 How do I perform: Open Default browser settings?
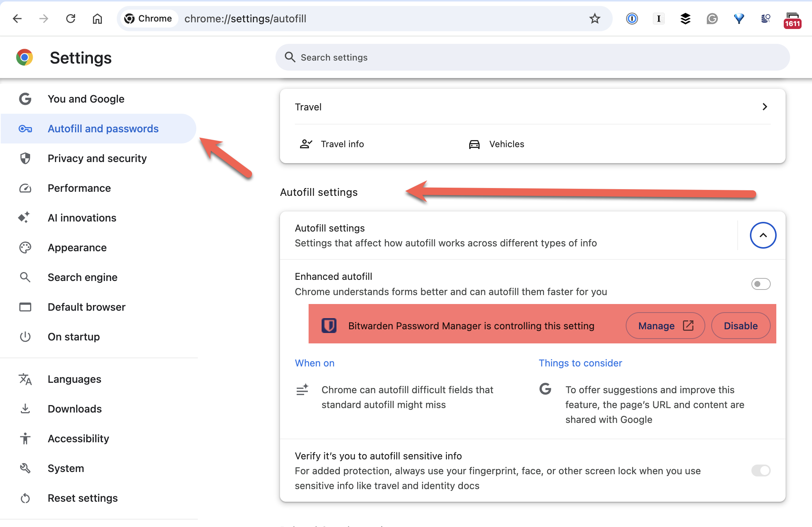[x=99, y=307]
